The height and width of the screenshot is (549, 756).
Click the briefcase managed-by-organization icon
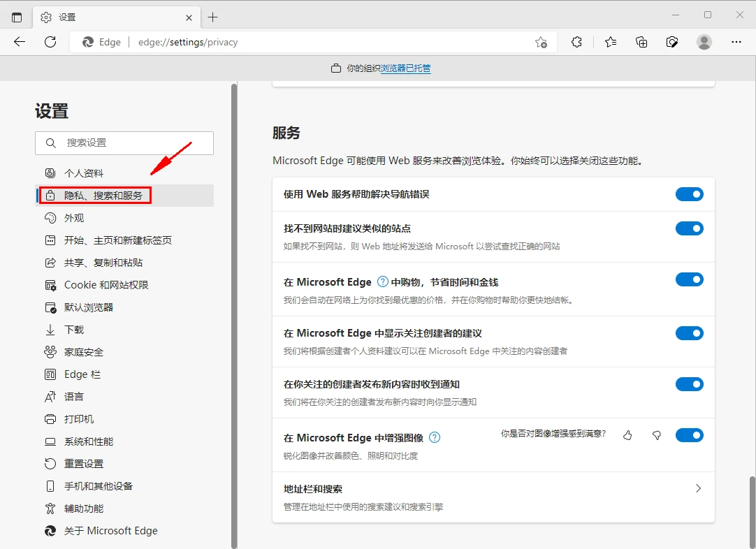click(336, 68)
